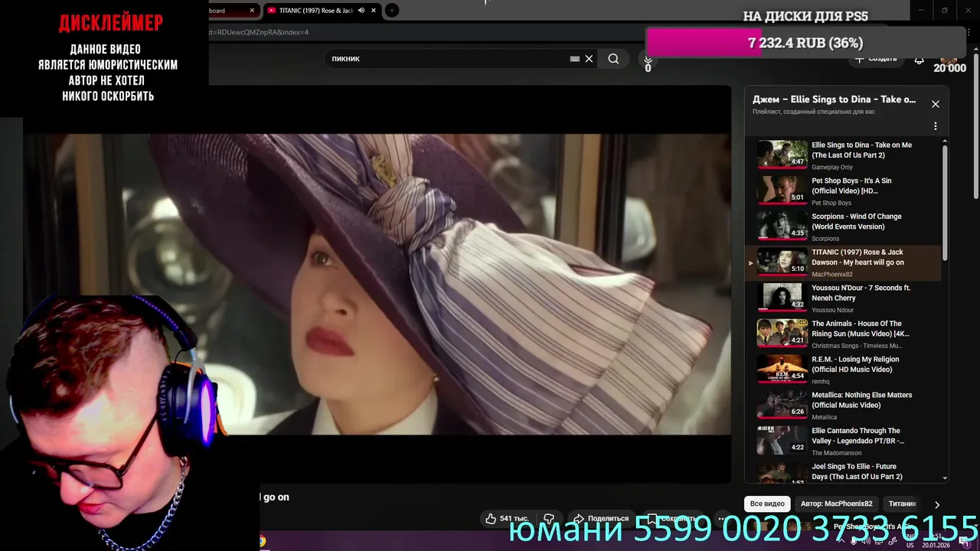The image size is (980, 551).
Task: Play 'Ellie Cantando Through The Valley' thumbnail
Action: click(x=782, y=439)
